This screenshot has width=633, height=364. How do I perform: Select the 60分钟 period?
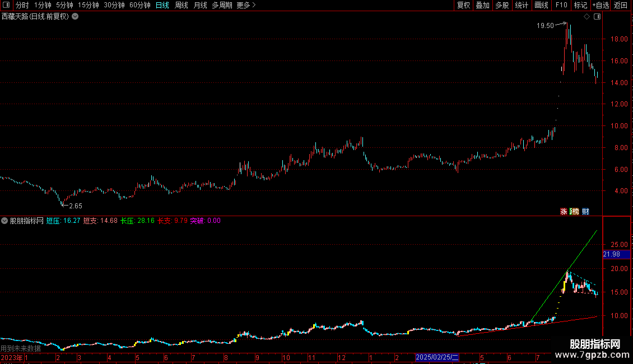[x=139, y=5]
